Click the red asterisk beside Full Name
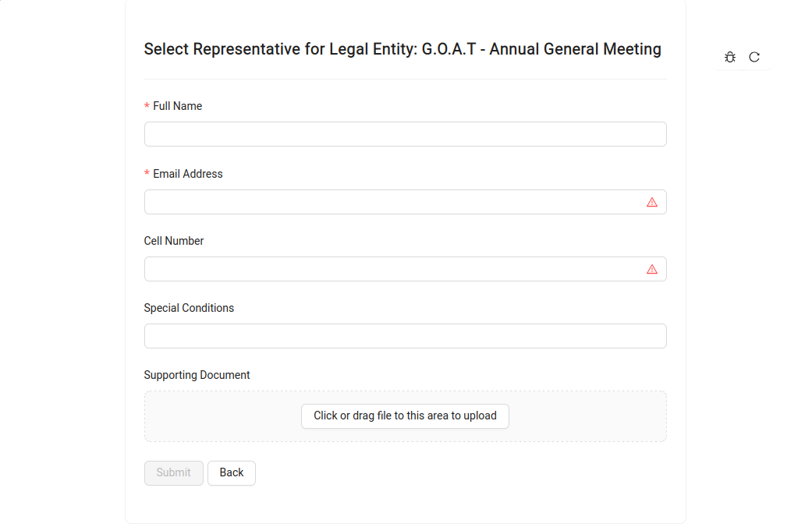Screen dimensions: 812x527 click(147, 106)
